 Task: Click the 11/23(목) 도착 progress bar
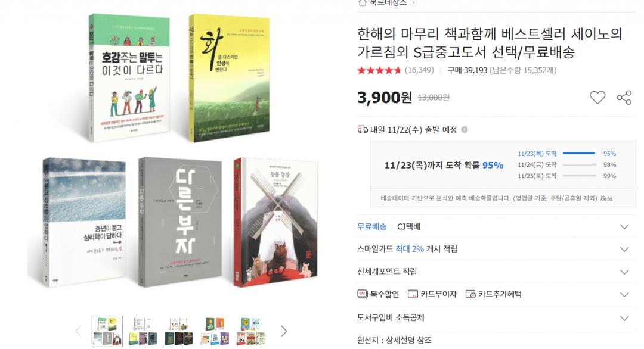(x=579, y=154)
